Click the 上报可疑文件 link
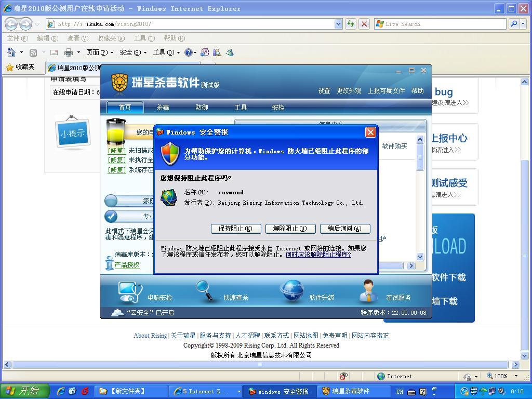This screenshot has width=532, height=399. click(386, 90)
